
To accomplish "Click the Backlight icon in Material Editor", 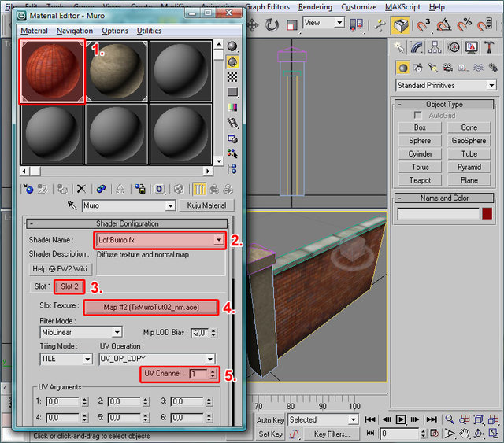I will [x=233, y=61].
